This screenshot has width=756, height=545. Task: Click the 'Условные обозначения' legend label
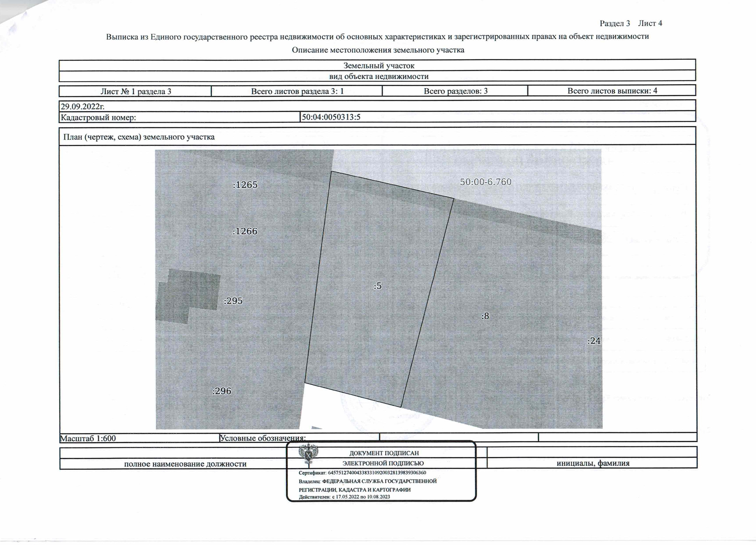[262, 438]
